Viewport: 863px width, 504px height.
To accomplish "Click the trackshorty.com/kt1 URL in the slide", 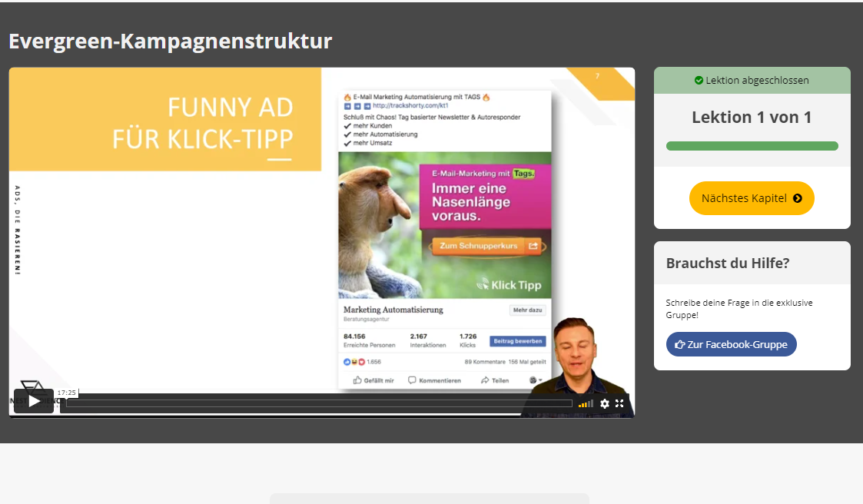I will coord(410,106).
